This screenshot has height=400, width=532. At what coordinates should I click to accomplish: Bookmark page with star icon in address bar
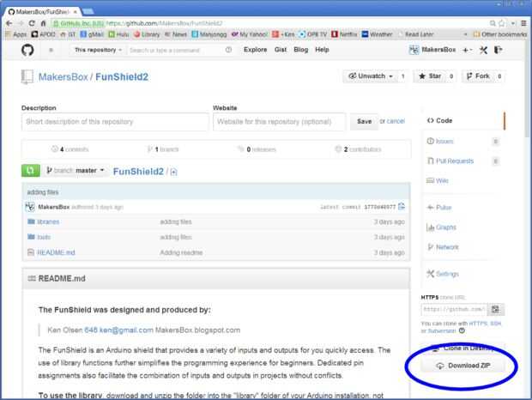(502, 23)
